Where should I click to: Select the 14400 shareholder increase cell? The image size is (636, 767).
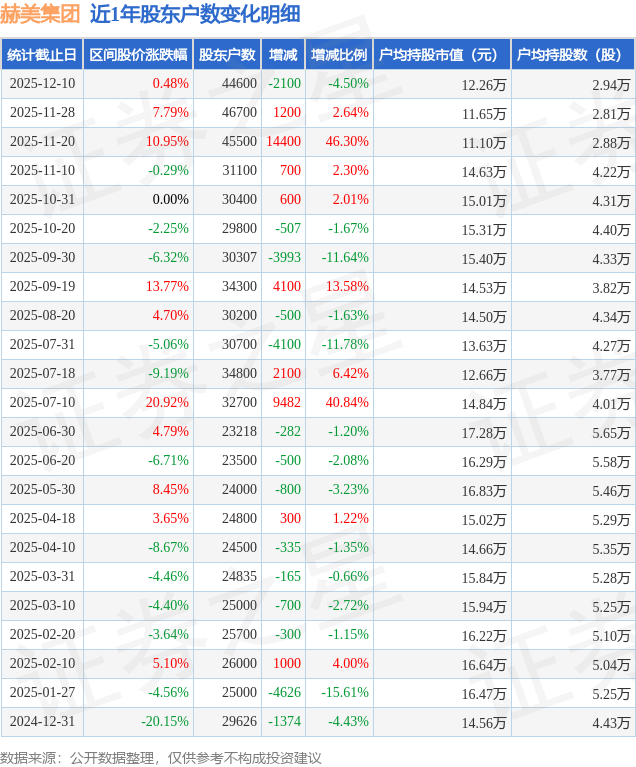[283, 142]
